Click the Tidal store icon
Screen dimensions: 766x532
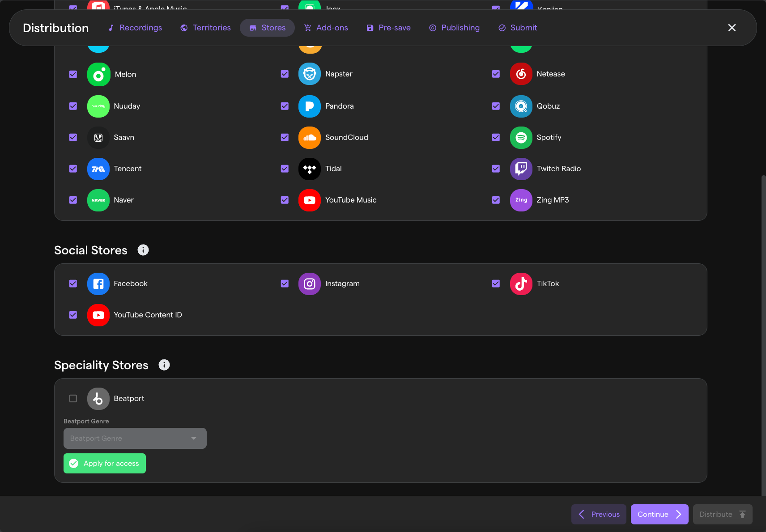[310, 169]
